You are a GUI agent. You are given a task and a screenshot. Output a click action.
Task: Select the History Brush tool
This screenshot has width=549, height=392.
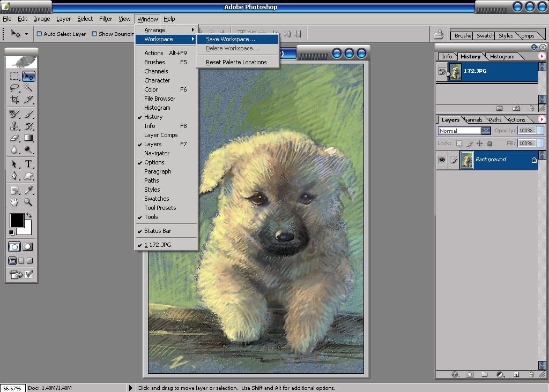click(28, 126)
